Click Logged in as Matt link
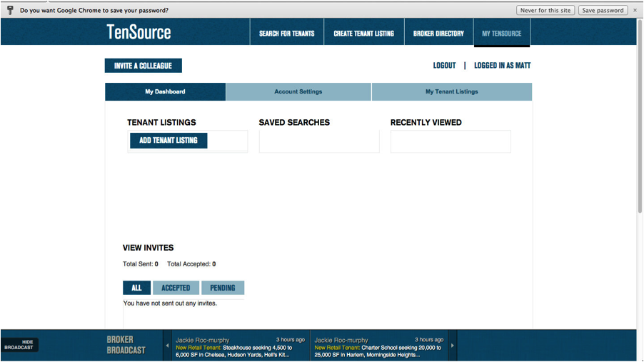 (x=503, y=66)
